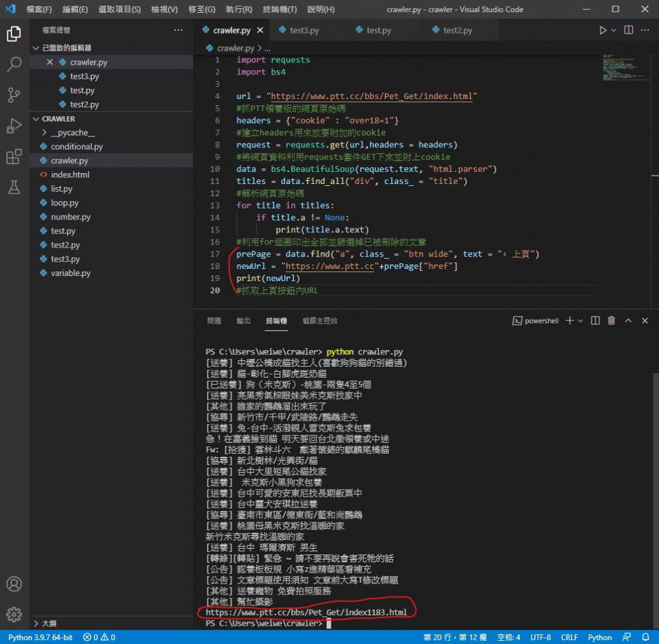The image size is (659, 644).
Task: Change the indentation setting 空格: 4
Action: click(x=508, y=638)
